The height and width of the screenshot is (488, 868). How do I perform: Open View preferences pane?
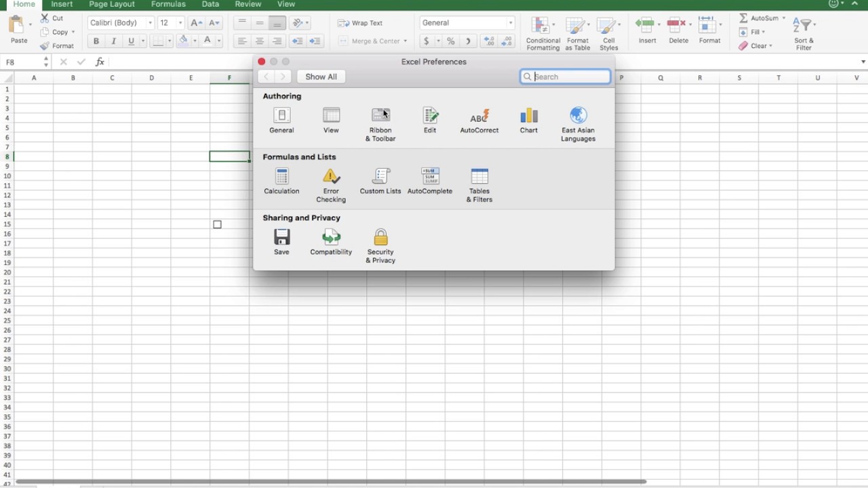click(x=331, y=121)
